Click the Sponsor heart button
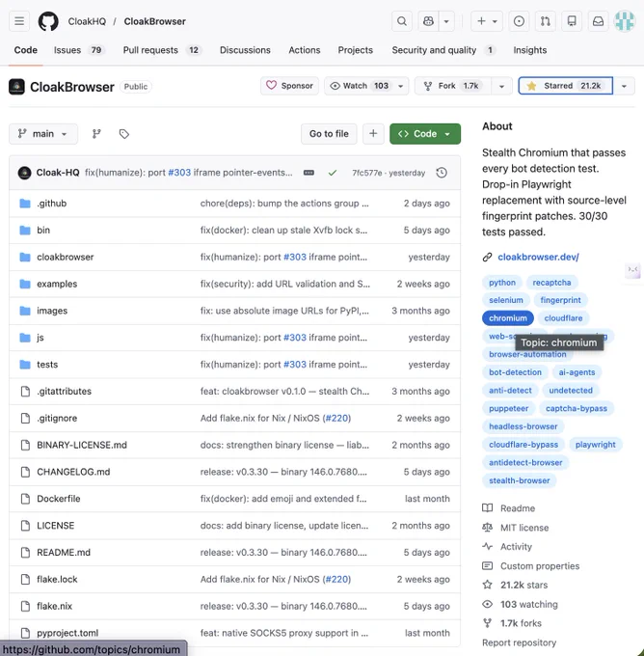Image resolution: width=644 pixels, height=656 pixels. [290, 86]
